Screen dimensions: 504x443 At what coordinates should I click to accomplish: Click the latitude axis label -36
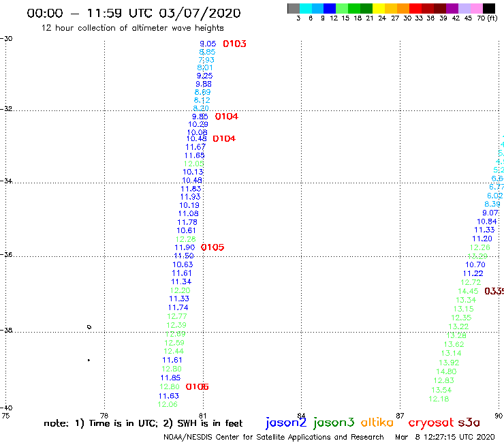click(6, 254)
